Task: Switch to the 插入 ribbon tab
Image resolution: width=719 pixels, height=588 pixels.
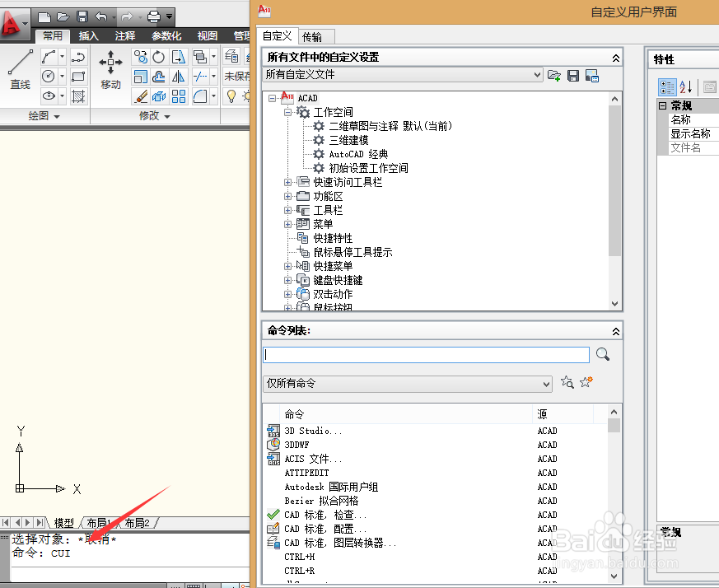Action: (x=88, y=35)
